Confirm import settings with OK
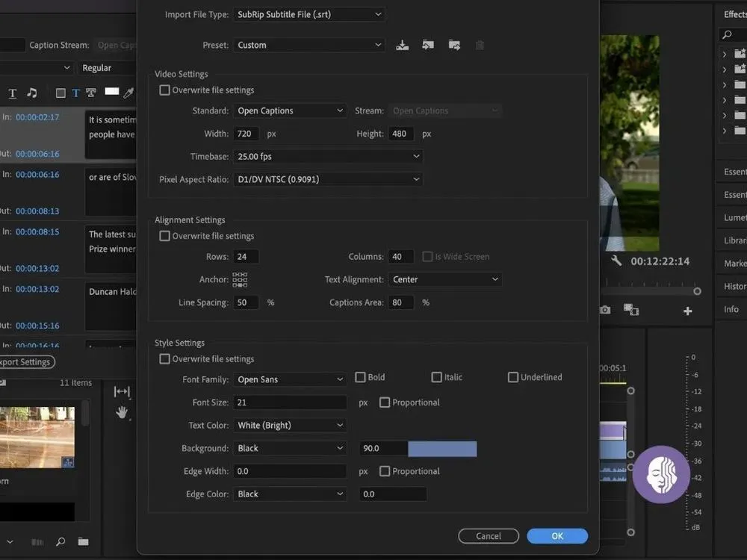This screenshot has width=747, height=560. 557,535
